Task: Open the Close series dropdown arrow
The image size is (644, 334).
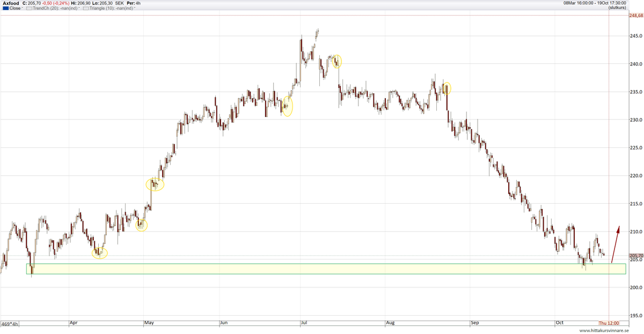Action: click(x=23, y=9)
